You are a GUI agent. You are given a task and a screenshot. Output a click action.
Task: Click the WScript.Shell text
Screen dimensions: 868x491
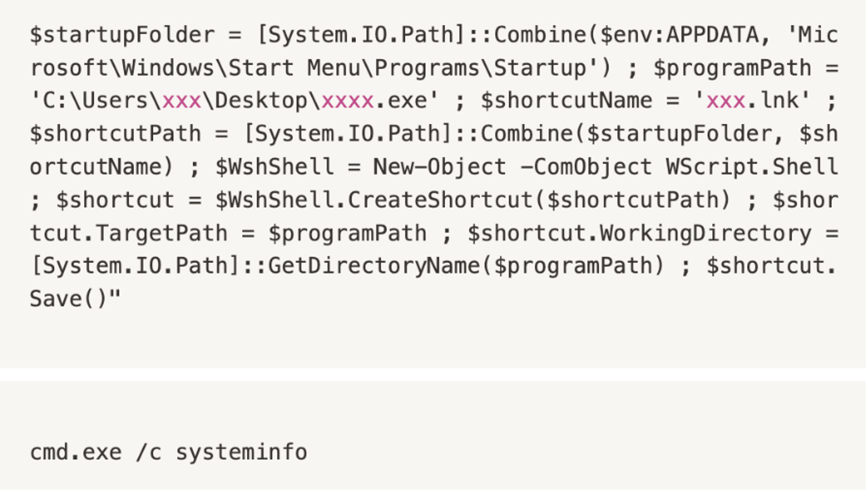tap(752, 167)
